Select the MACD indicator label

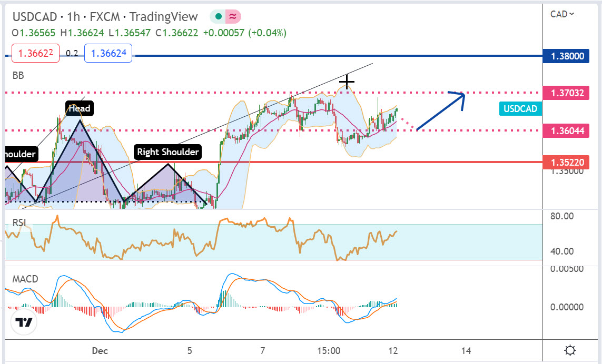point(25,279)
